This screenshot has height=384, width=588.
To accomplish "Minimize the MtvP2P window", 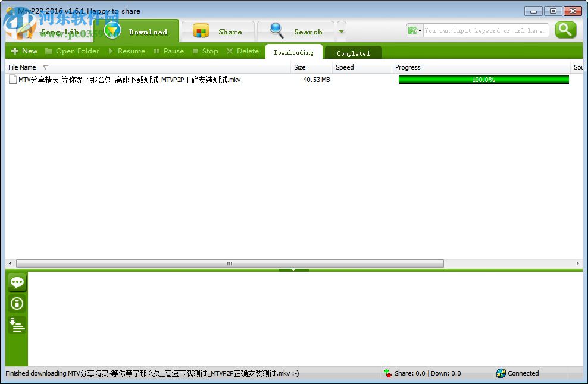I will click(533, 11).
